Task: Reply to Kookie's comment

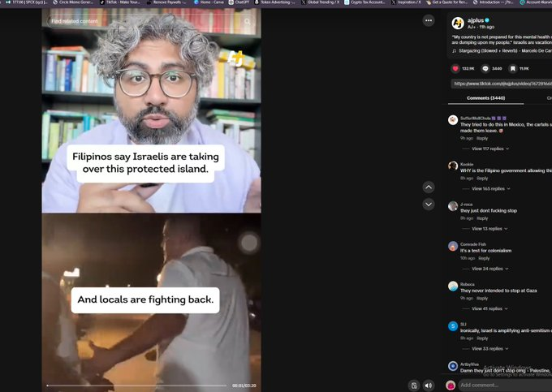Action: click(x=482, y=179)
